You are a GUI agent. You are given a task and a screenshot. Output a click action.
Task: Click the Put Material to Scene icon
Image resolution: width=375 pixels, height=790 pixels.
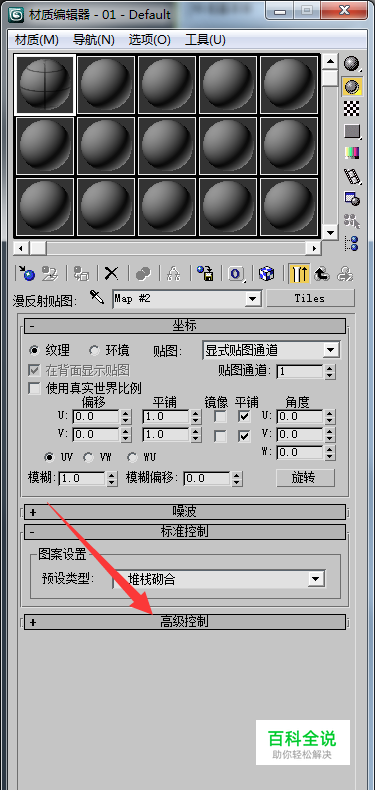tap(49, 274)
